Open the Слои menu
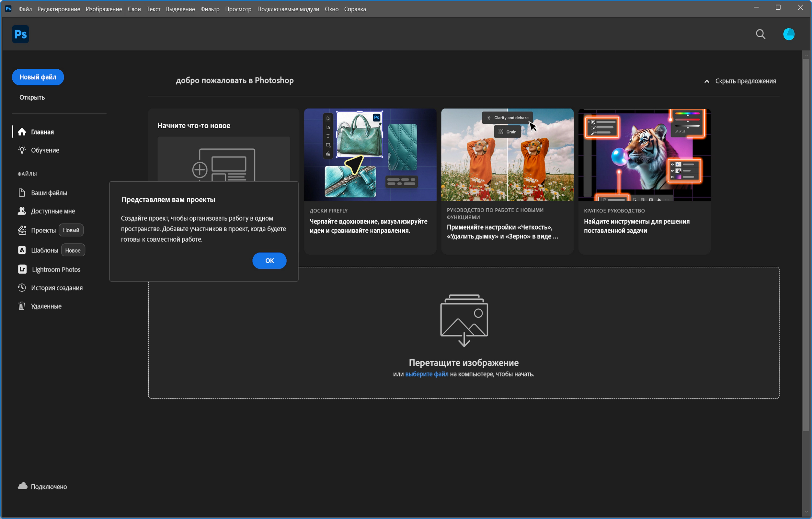 [134, 9]
